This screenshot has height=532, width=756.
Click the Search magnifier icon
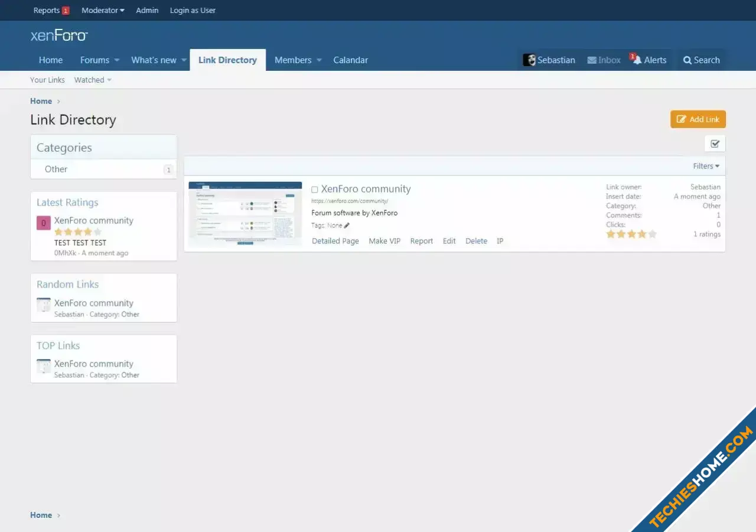687,60
